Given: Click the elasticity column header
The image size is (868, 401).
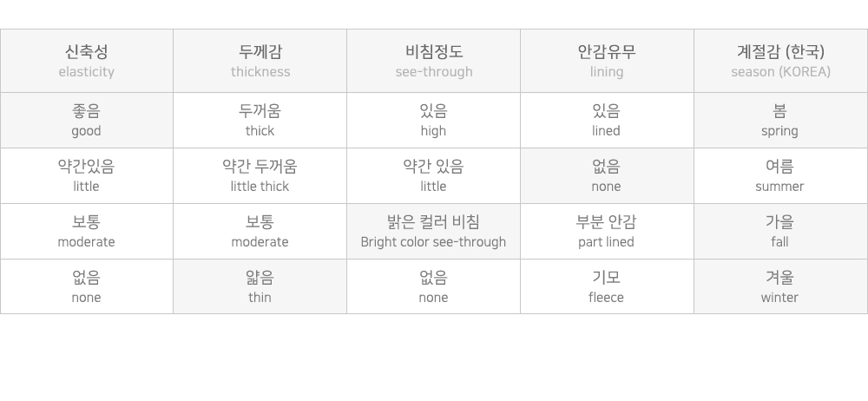Looking at the screenshot, I should coord(86,61).
